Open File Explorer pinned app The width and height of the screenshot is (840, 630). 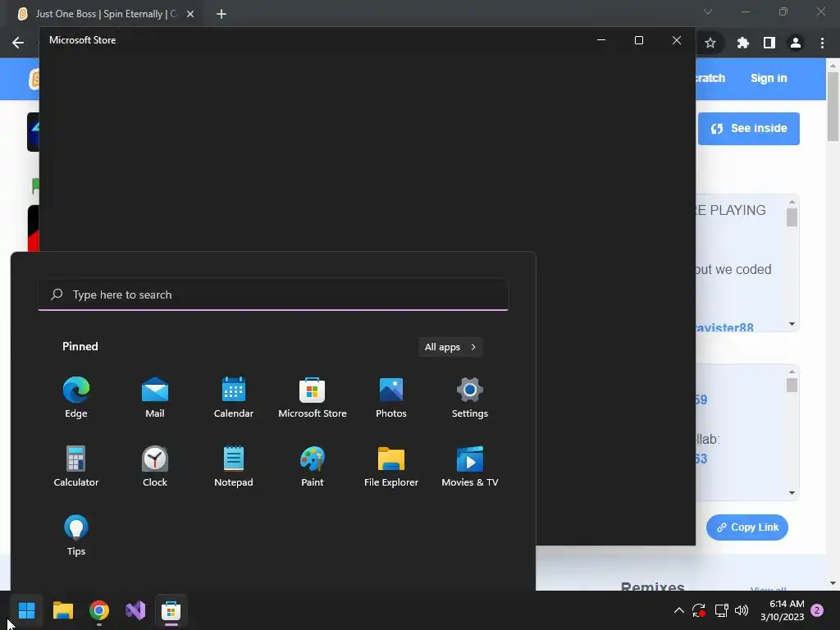391,466
